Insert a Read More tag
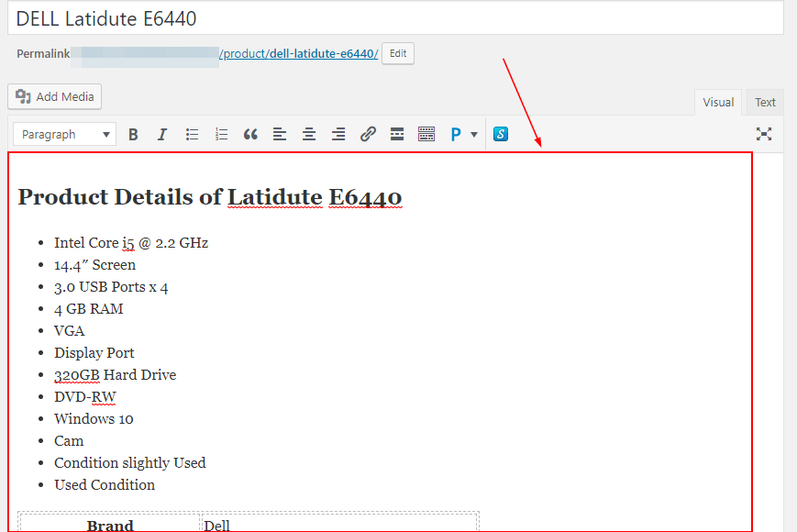The width and height of the screenshot is (797, 532). pos(397,135)
